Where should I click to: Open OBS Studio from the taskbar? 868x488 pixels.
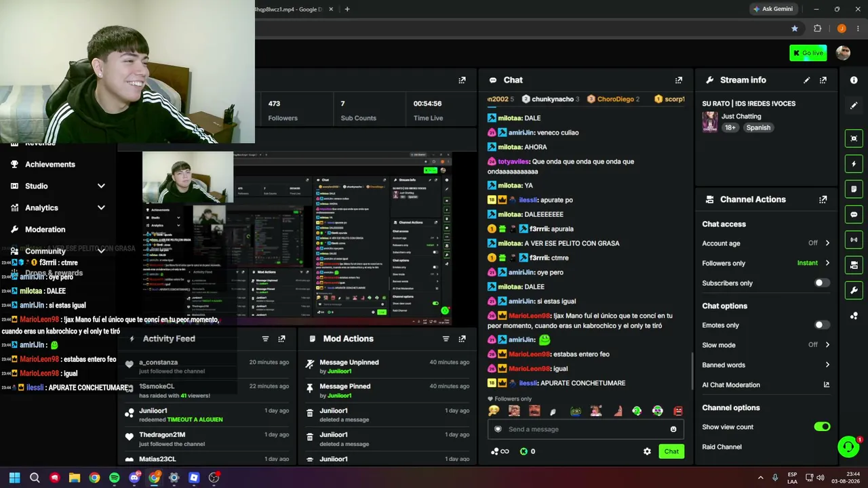(214, 478)
